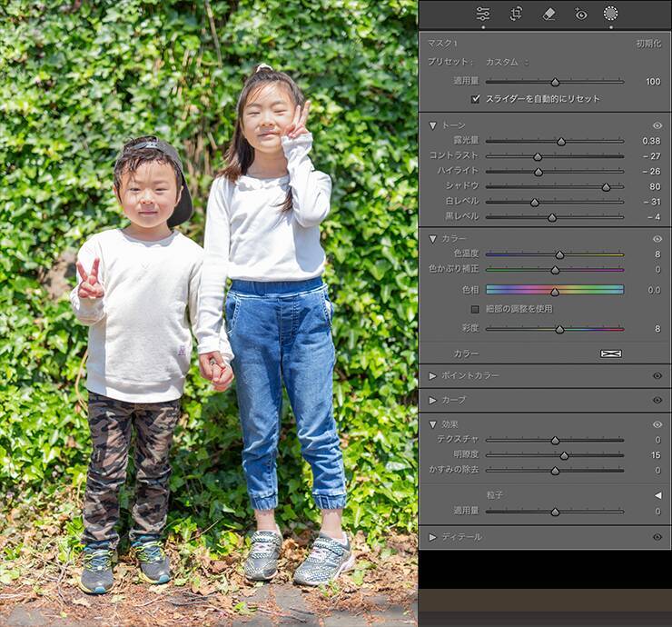Select the Healing eraser tool
Screen dimensions: 672x627
(x=548, y=15)
